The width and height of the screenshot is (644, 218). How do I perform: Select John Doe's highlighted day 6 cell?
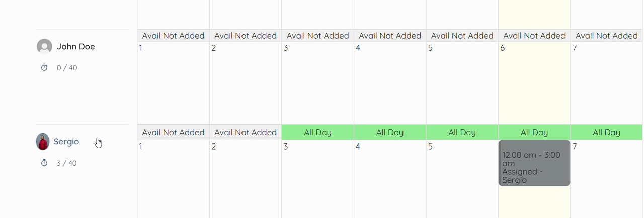point(534,83)
